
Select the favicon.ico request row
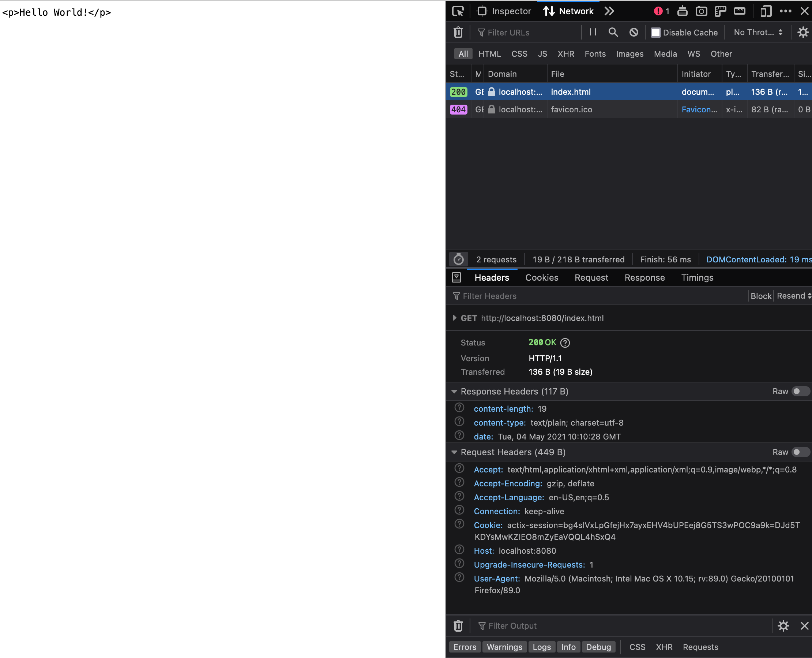click(629, 109)
